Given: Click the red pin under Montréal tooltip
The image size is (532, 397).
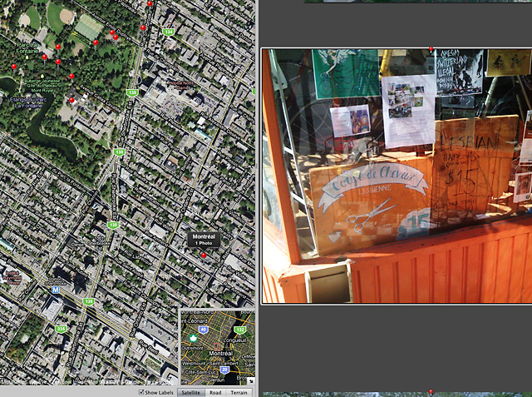Looking at the screenshot, I should pyautogui.click(x=203, y=256).
